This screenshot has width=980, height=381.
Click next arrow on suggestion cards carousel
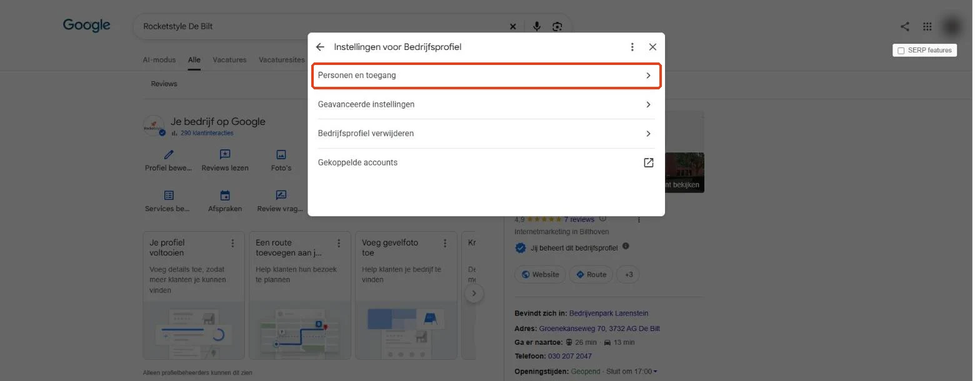(474, 294)
